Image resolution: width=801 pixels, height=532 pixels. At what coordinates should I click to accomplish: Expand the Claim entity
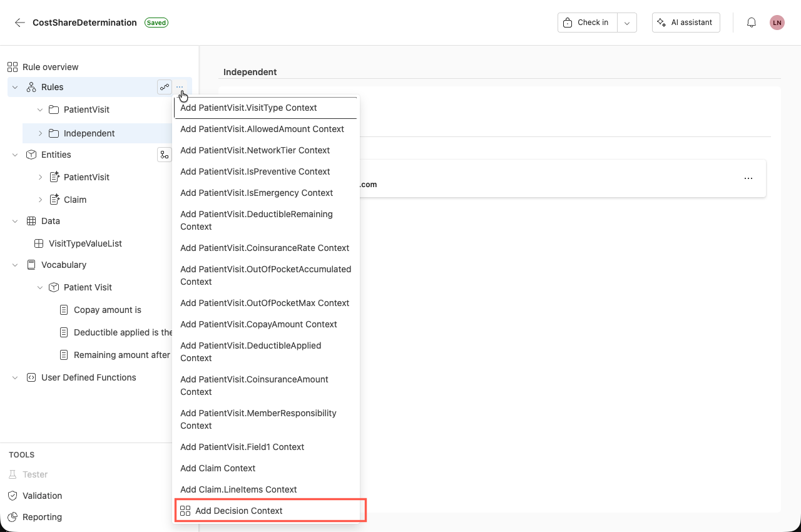pyautogui.click(x=39, y=199)
